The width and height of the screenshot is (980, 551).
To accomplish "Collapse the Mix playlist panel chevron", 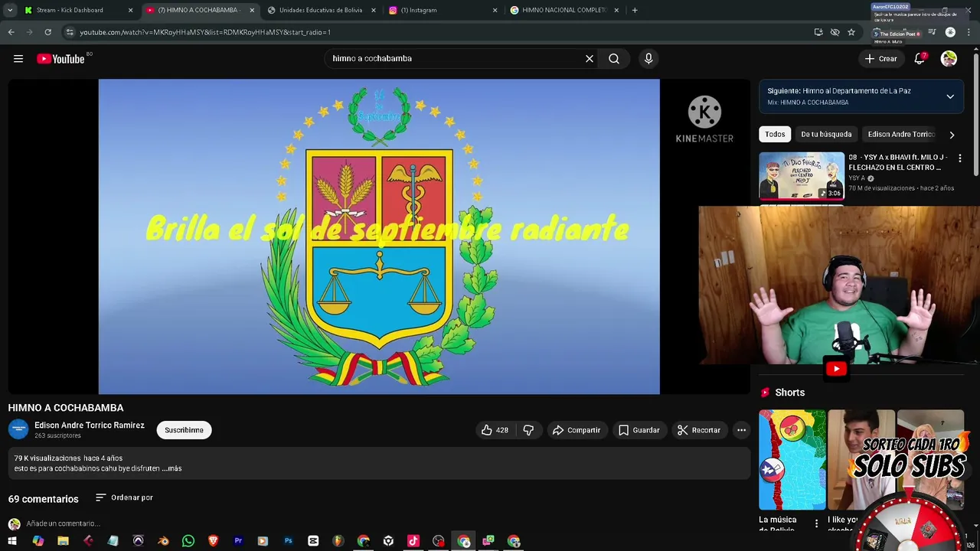I will (950, 96).
